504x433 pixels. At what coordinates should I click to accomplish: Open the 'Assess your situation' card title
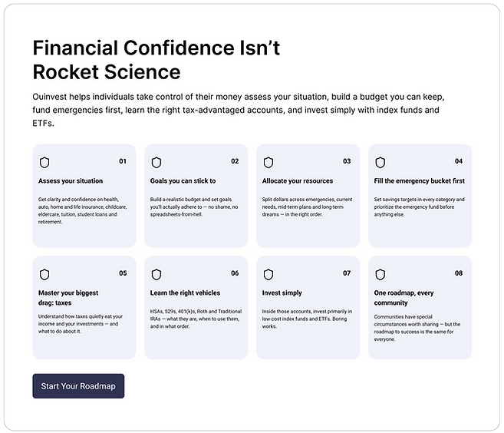(71, 180)
